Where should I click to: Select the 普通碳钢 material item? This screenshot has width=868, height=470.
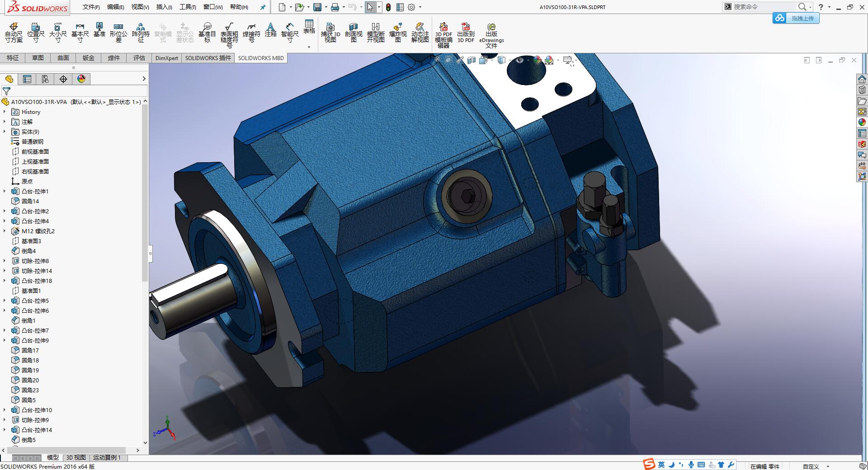pos(33,141)
